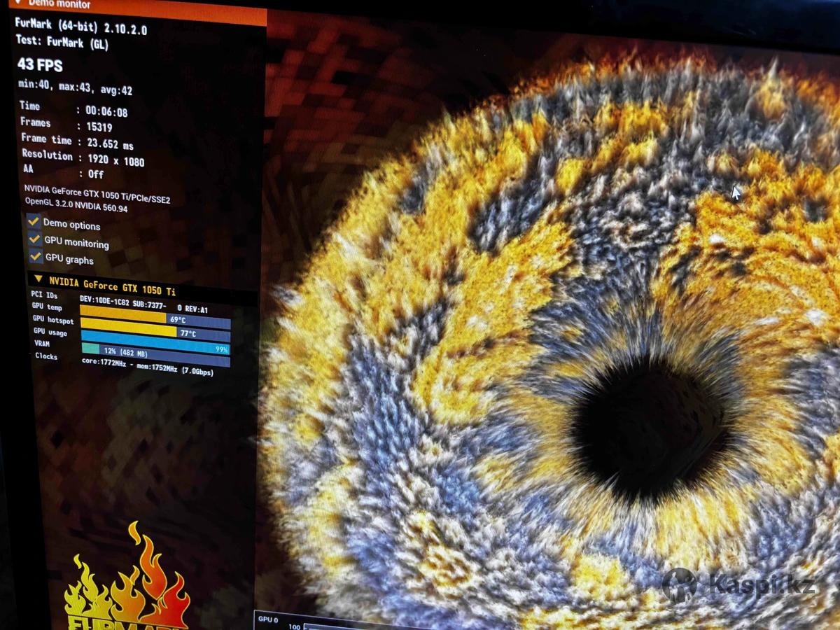Click the Frame time 23.652 ms value
840x630 pixels.
109,144
